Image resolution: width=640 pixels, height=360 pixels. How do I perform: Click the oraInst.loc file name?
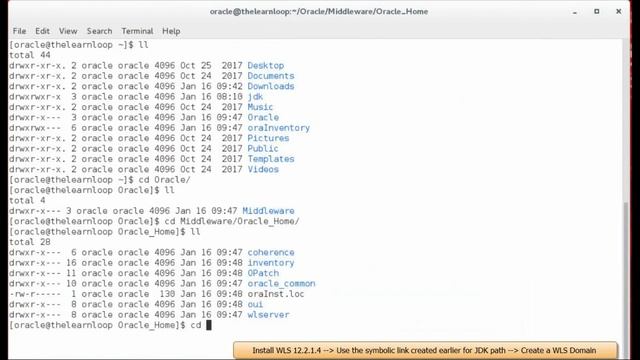pyautogui.click(x=276, y=294)
